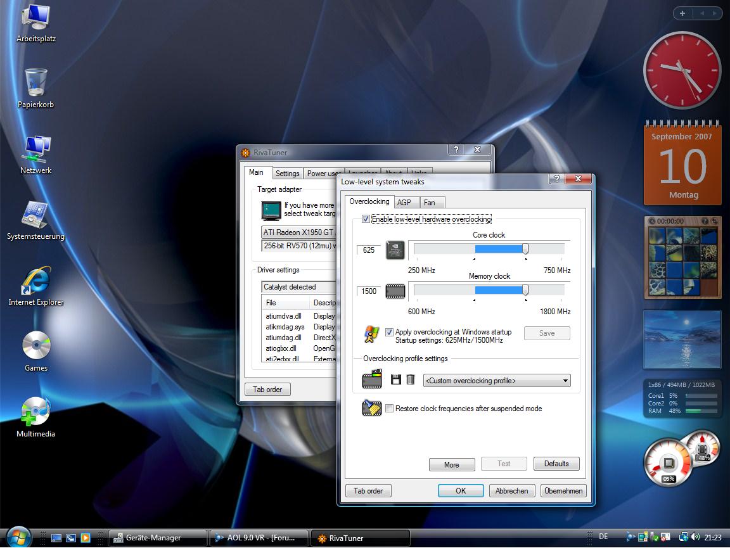Click the Windows Start orb
The image size is (730, 560).
[18, 538]
